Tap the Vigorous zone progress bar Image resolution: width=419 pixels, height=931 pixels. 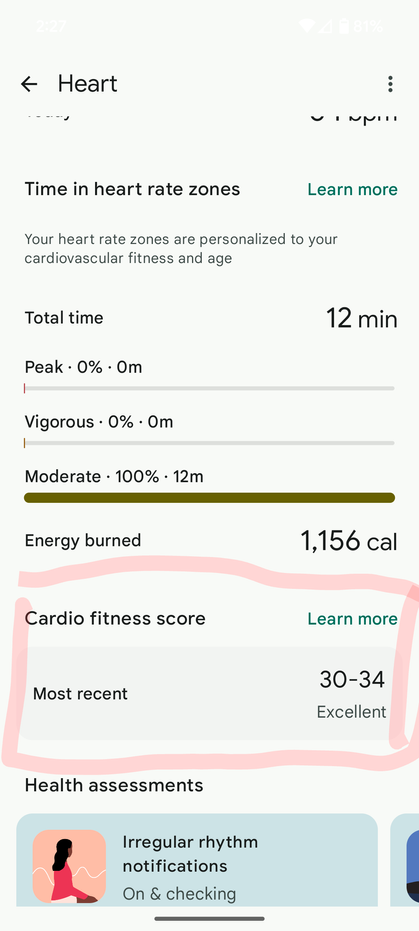pyautogui.click(x=210, y=443)
